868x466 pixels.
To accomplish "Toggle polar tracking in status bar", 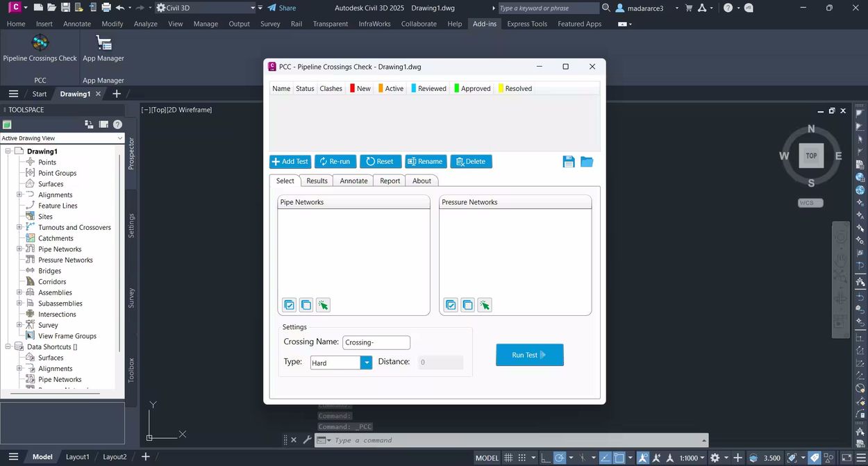I will pyautogui.click(x=560, y=458).
